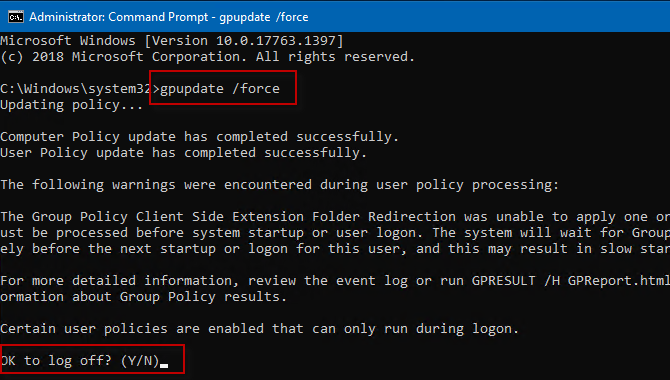The image size is (670, 380).
Task: Click the Windows version number line
Action: pos(172,41)
